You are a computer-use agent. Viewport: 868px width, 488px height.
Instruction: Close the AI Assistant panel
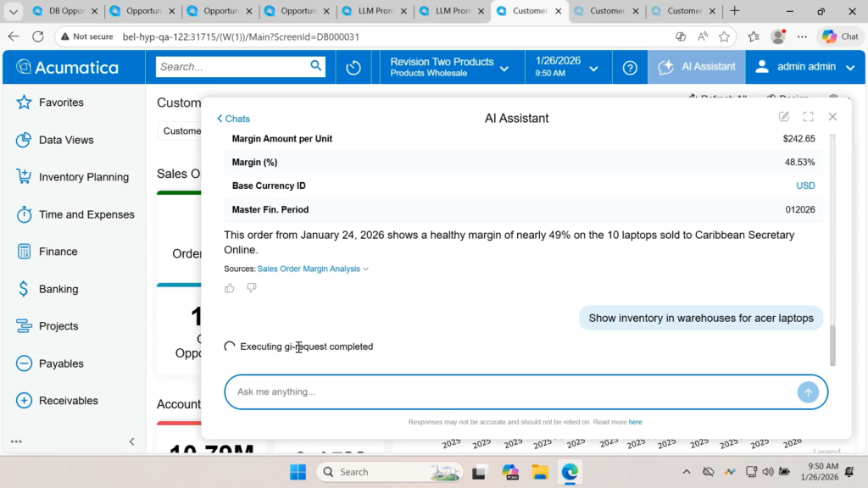(x=832, y=117)
